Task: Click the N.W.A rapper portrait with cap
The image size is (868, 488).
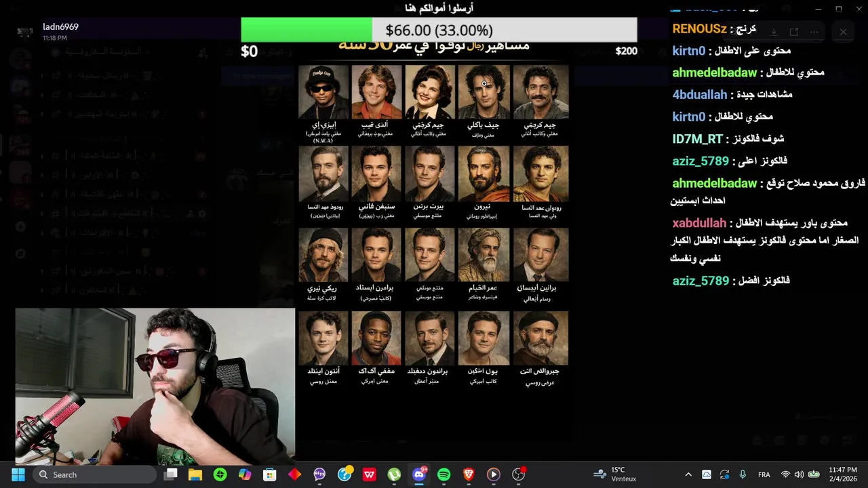Action: (323, 92)
